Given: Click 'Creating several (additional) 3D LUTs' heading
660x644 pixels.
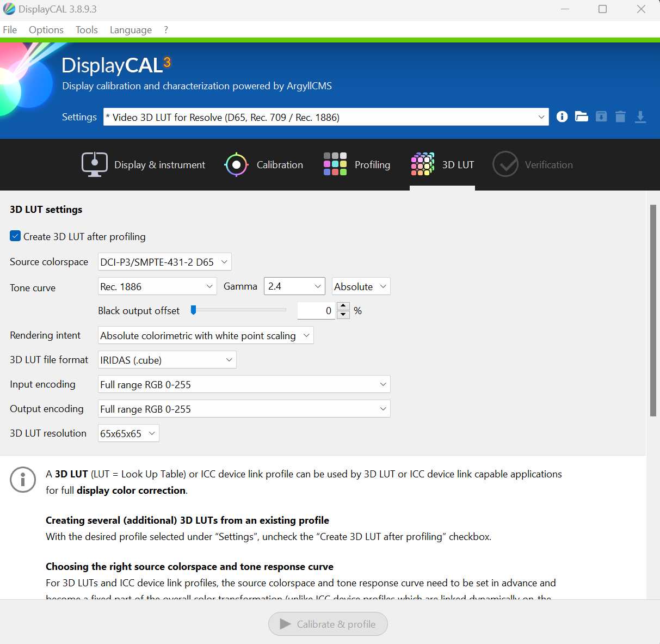Looking at the screenshot, I should point(187,520).
